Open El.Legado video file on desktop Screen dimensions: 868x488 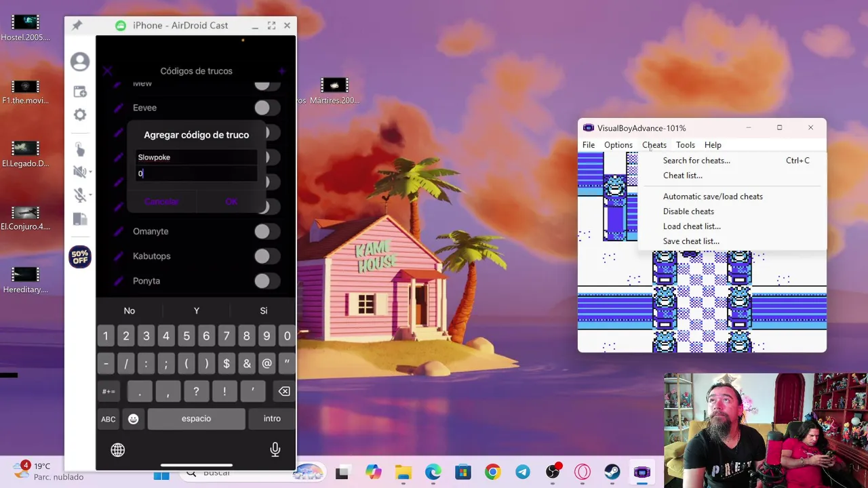point(25,154)
